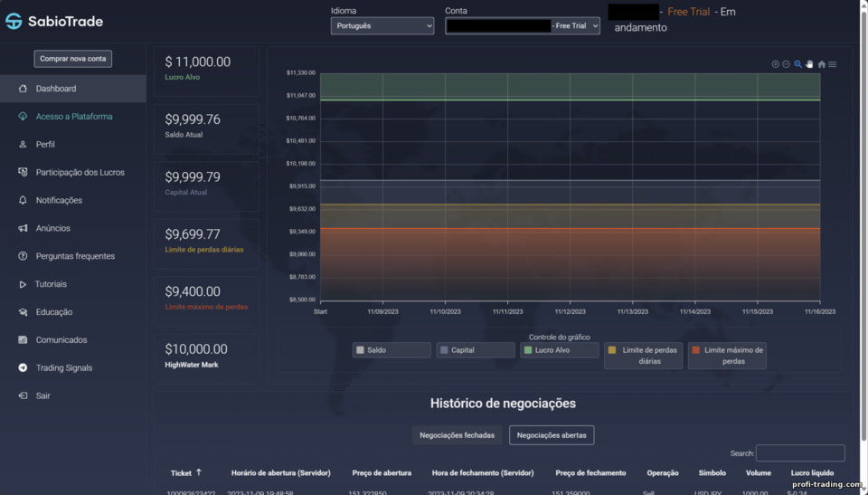Select the chart pan hand tool
The image size is (868, 495).
click(x=809, y=64)
